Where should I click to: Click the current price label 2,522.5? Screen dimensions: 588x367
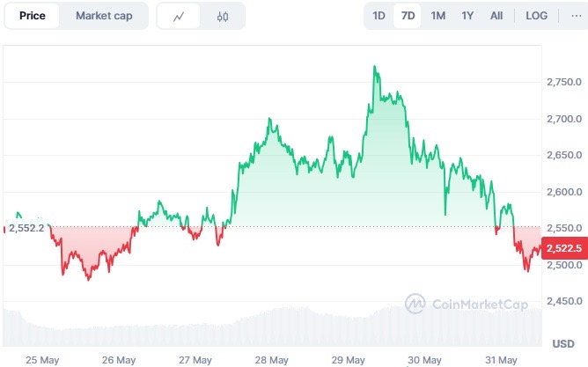pos(562,249)
